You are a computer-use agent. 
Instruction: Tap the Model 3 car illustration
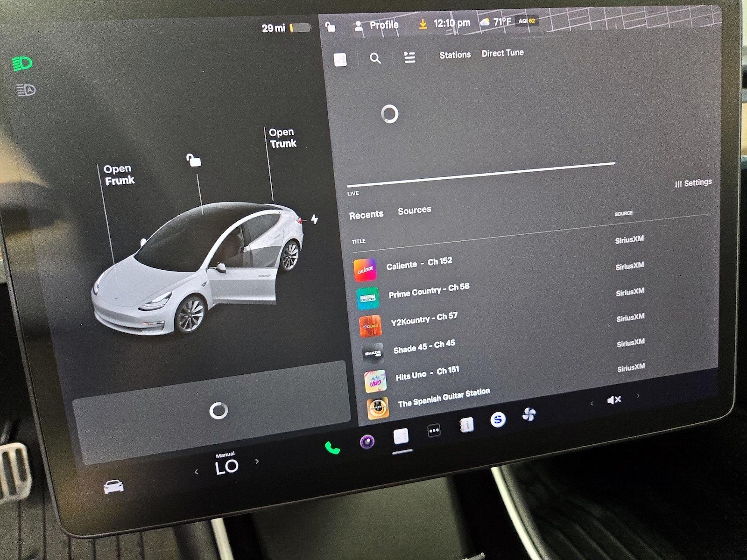pos(198,268)
